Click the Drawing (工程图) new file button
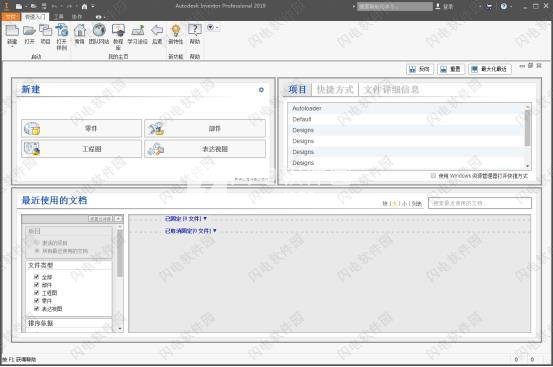This screenshot has height=367, width=553. pos(81,149)
